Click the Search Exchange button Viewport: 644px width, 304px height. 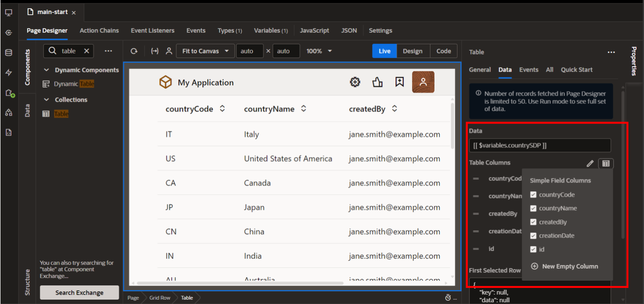tap(79, 292)
